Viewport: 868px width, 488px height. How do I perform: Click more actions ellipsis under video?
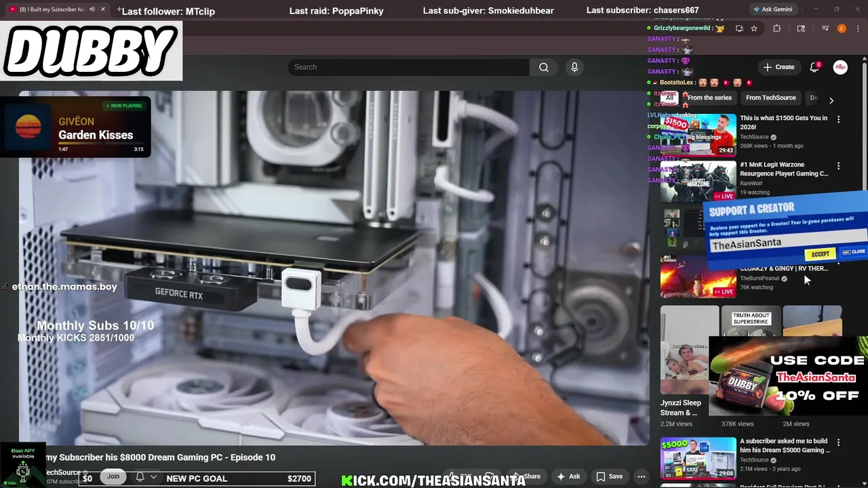coord(641,476)
